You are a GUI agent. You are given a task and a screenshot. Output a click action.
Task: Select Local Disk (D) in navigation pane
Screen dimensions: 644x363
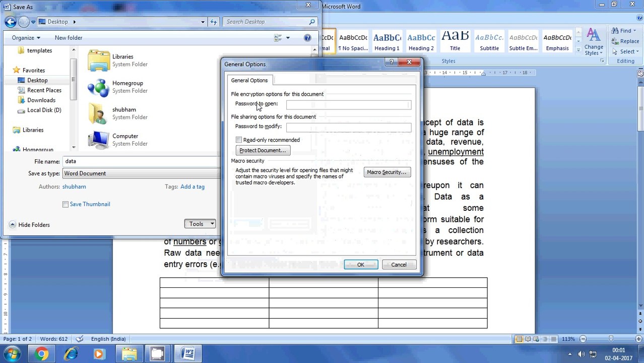pyautogui.click(x=44, y=110)
